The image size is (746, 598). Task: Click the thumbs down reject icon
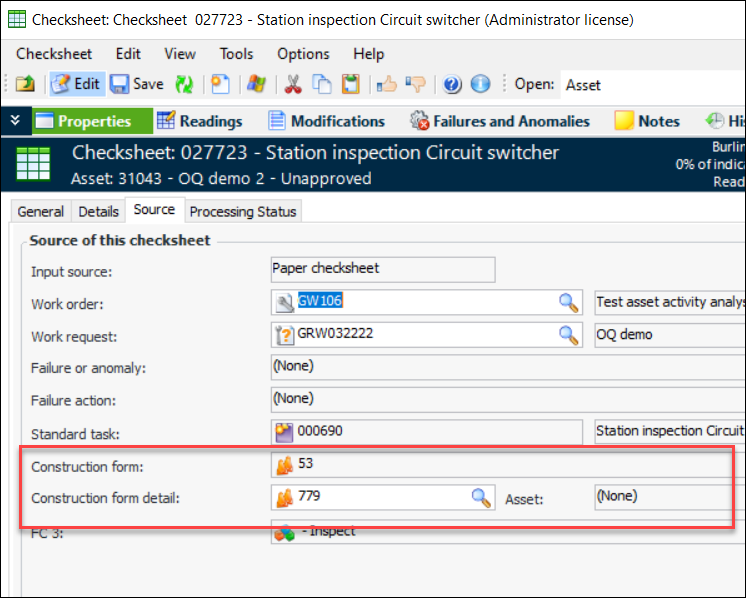click(x=415, y=84)
